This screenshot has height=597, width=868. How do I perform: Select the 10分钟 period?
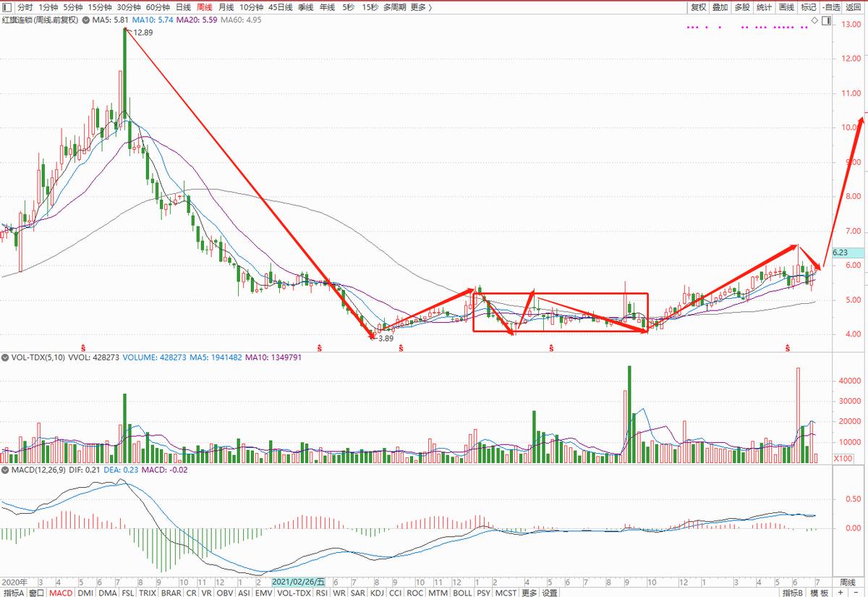[251, 7]
